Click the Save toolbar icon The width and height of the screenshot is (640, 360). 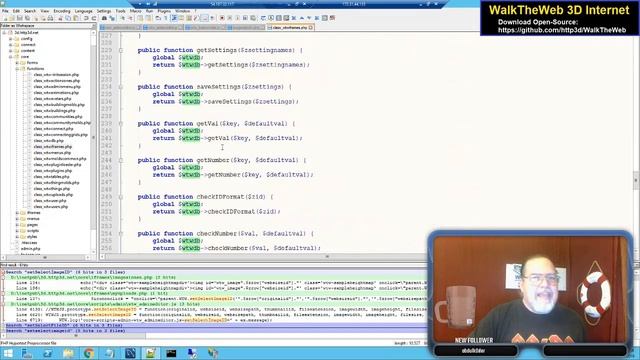(19, 18)
